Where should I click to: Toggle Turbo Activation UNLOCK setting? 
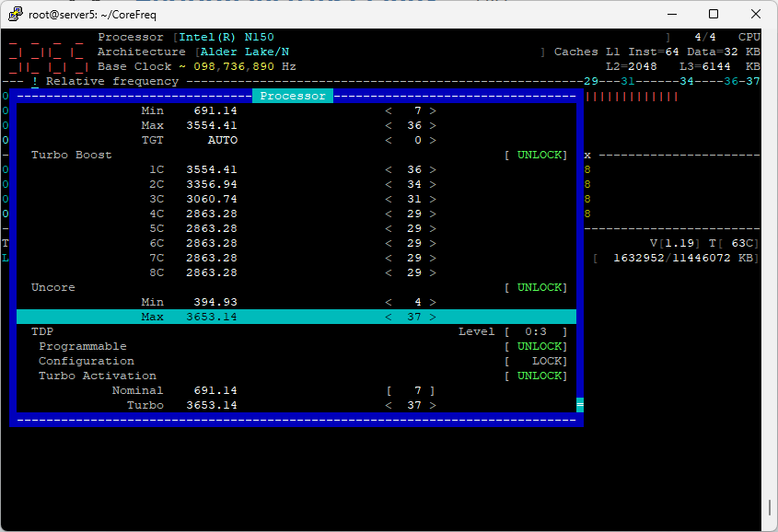(536, 376)
